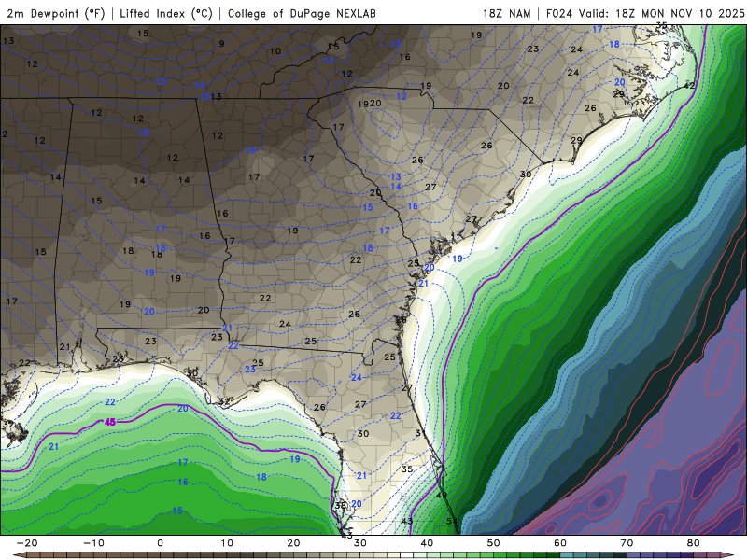
Task: Click the "2m Dewpoint (°F)" title text
Action: coord(56,14)
